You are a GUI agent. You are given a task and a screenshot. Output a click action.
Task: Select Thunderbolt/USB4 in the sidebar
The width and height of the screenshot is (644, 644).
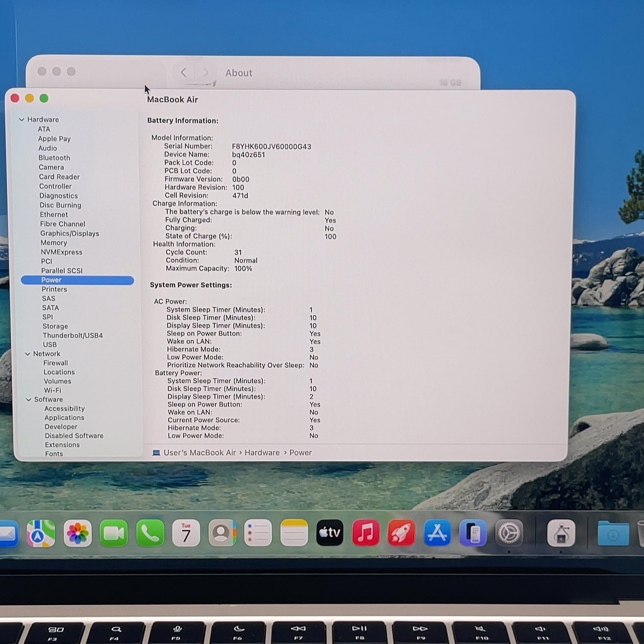pyautogui.click(x=73, y=335)
